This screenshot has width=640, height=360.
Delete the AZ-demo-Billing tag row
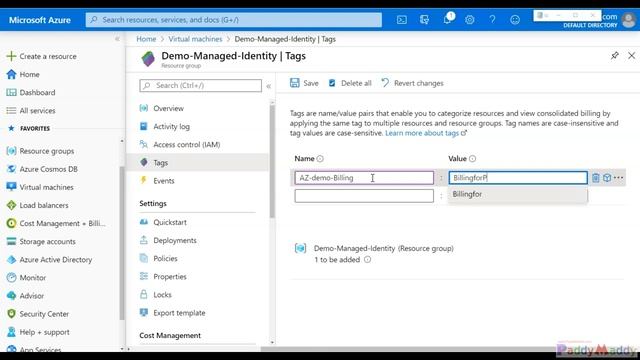(x=596, y=178)
